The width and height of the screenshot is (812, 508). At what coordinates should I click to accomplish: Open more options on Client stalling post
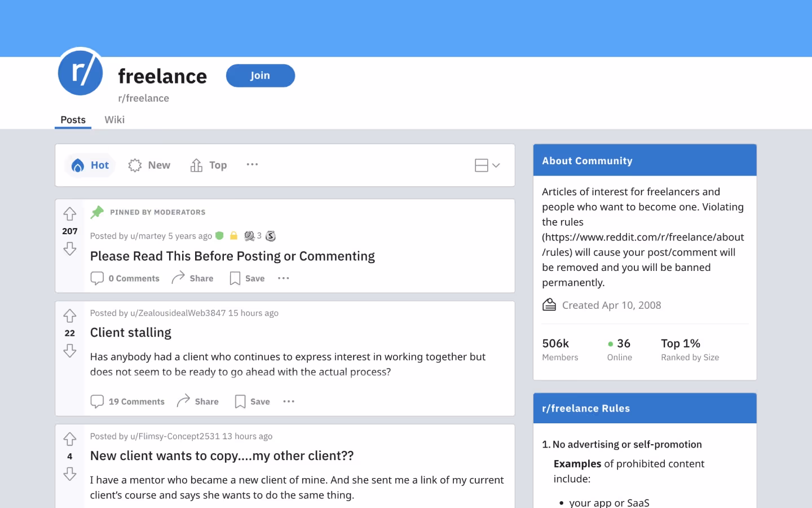(x=289, y=401)
